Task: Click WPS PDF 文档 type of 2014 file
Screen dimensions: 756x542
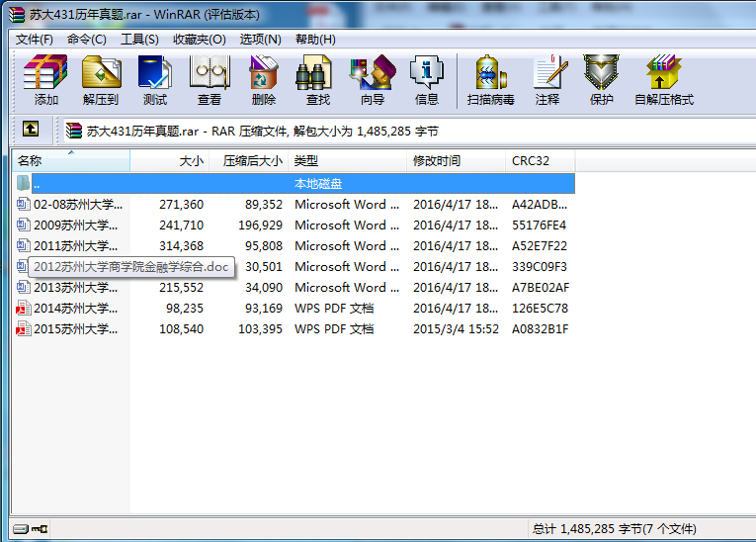Action: point(334,308)
